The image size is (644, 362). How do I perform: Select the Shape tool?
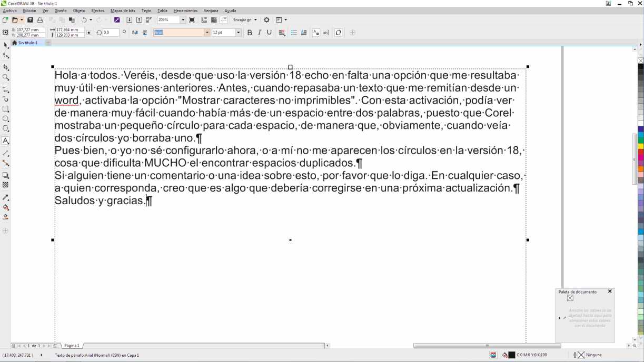pos(6,55)
